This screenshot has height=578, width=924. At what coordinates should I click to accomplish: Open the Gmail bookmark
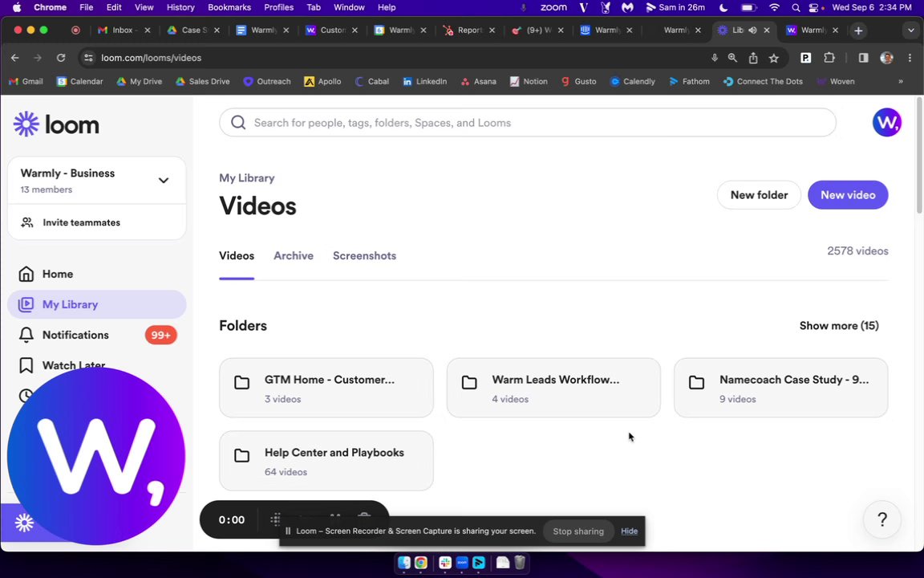tap(26, 81)
